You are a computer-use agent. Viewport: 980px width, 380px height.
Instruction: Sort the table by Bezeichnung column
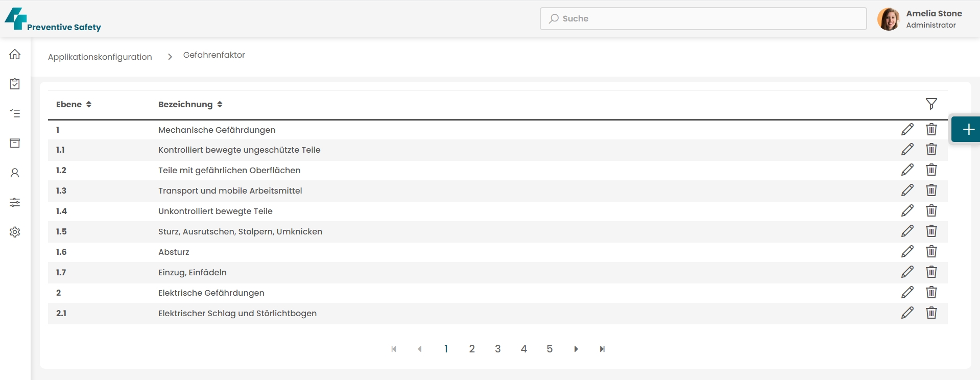click(190, 104)
